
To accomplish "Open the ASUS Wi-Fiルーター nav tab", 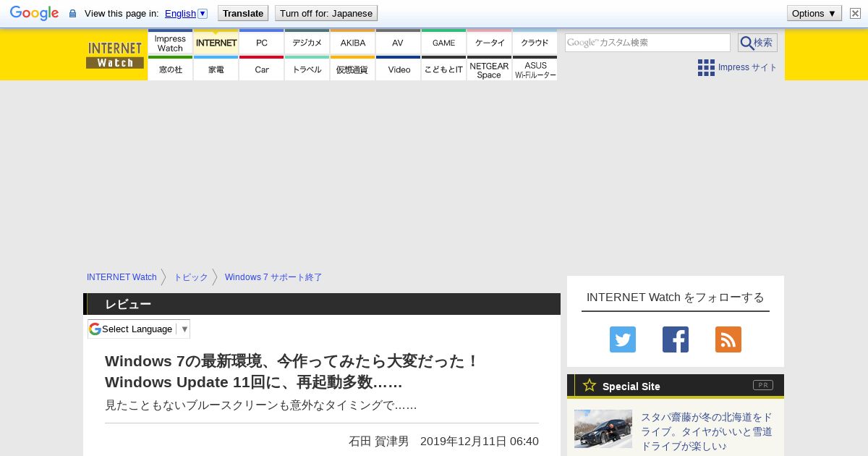I will 535,69.
